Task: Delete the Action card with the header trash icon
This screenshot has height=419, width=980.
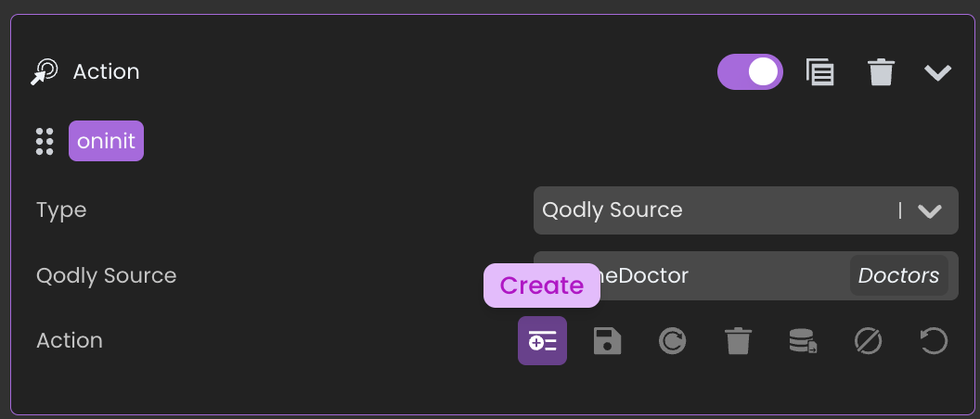Action: pyautogui.click(x=881, y=71)
